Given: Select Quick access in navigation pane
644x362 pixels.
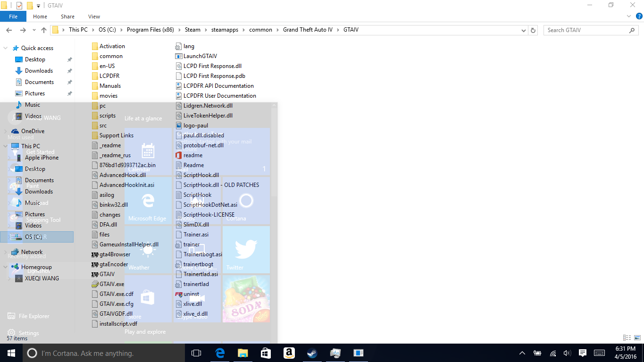Looking at the screenshot, I should pyautogui.click(x=37, y=48).
